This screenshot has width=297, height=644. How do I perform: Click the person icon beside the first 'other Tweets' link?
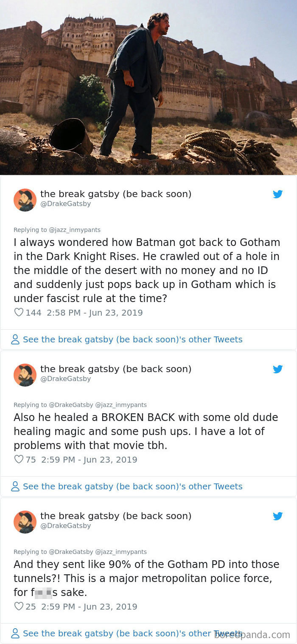(x=15, y=339)
